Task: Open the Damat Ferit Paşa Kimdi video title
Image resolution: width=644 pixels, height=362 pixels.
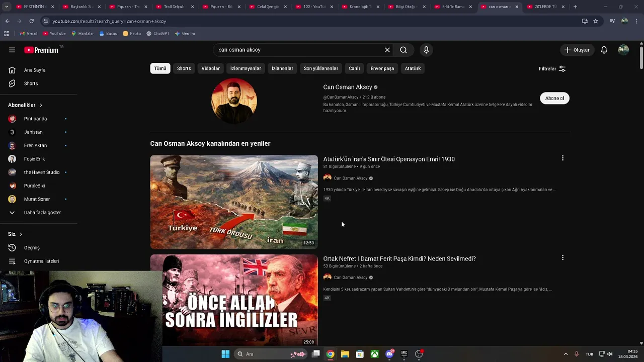Action: pos(399,258)
